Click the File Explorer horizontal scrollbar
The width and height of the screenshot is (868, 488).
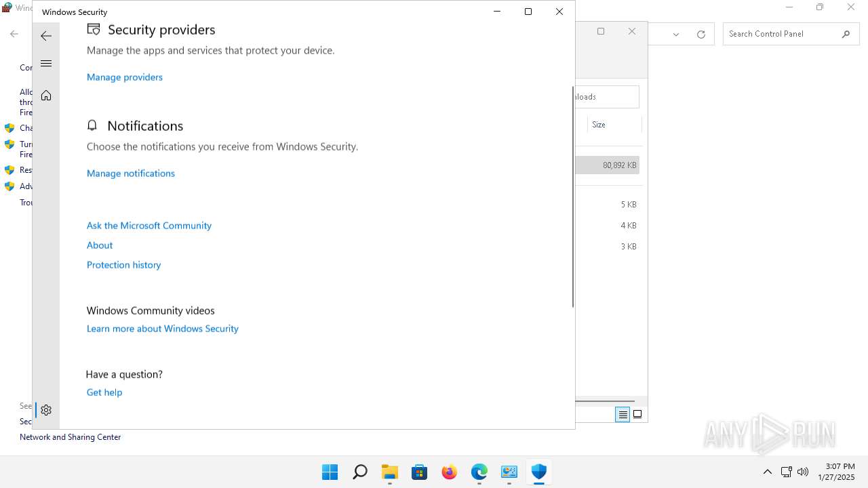[605, 401]
